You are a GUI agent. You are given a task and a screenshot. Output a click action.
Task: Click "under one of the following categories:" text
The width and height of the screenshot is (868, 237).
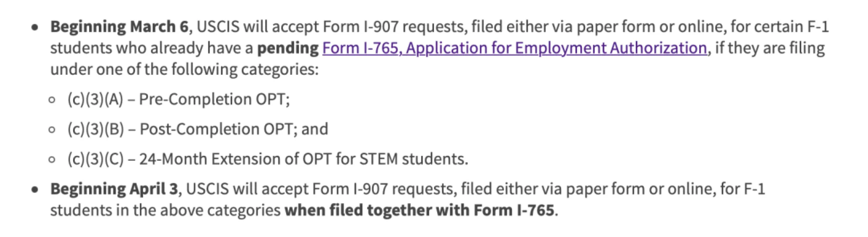coord(184,69)
